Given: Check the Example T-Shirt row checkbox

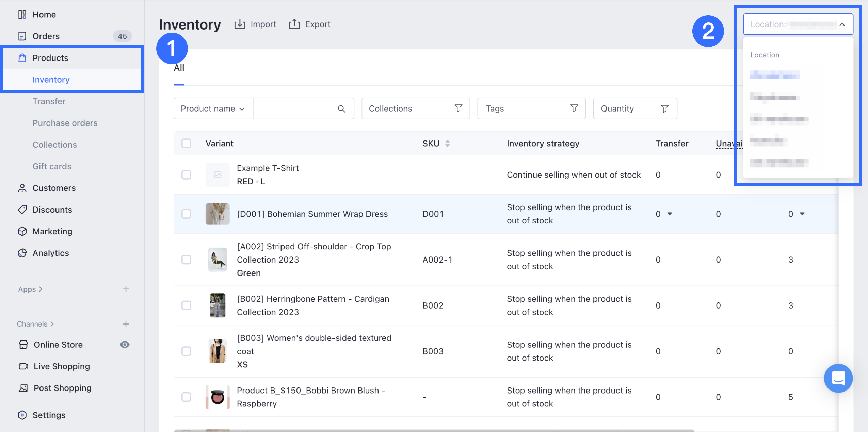Looking at the screenshot, I should pyautogui.click(x=186, y=175).
